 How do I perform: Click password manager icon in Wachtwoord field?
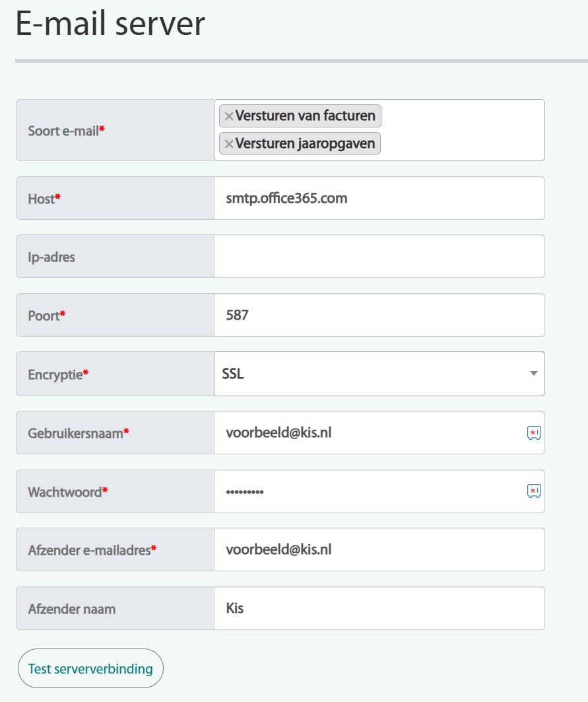point(534,491)
